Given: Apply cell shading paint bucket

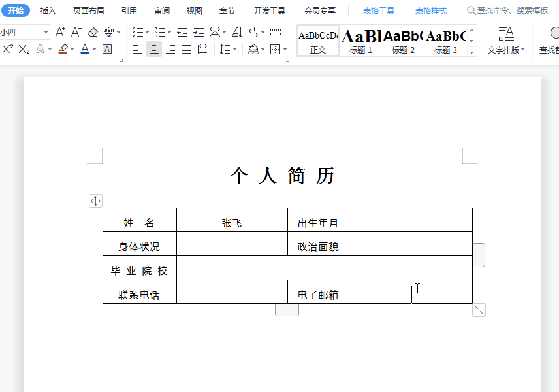Looking at the screenshot, I should (253, 49).
